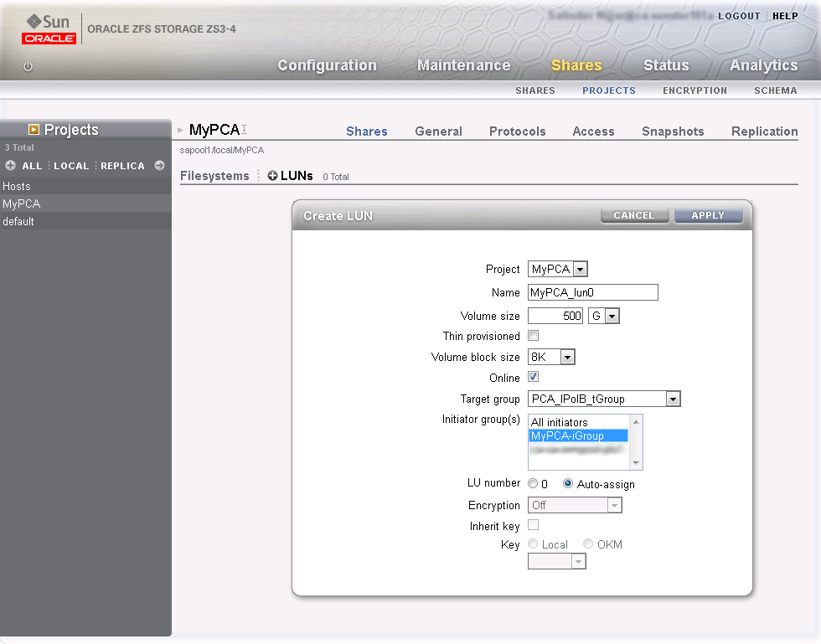Click the right arrow beside REPLICA filter
The height and width of the screenshot is (644, 821).
point(159,165)
